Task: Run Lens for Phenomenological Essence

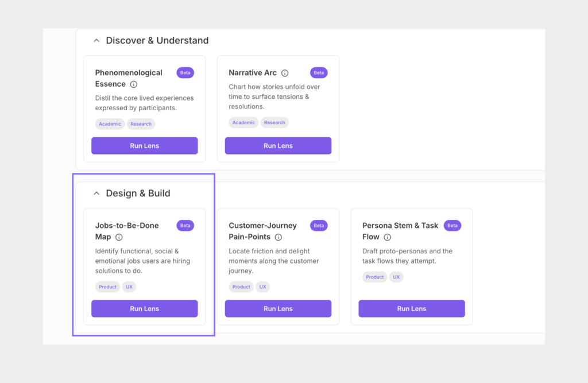Action: (x=144, y=146)
